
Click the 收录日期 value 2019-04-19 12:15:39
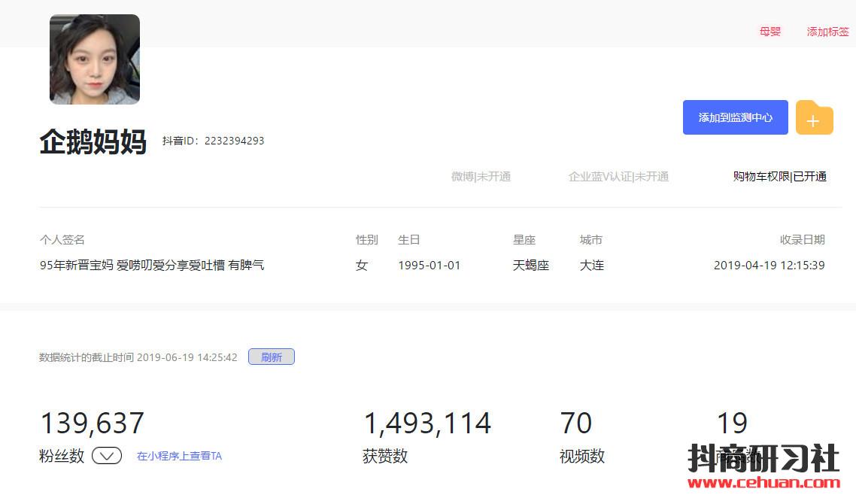(x=769, y=266)
